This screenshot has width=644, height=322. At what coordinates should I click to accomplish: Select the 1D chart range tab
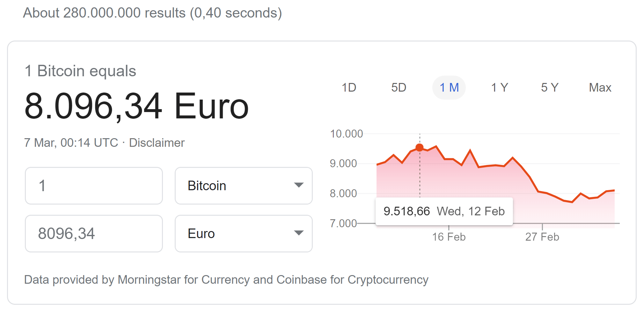[349, 87]
